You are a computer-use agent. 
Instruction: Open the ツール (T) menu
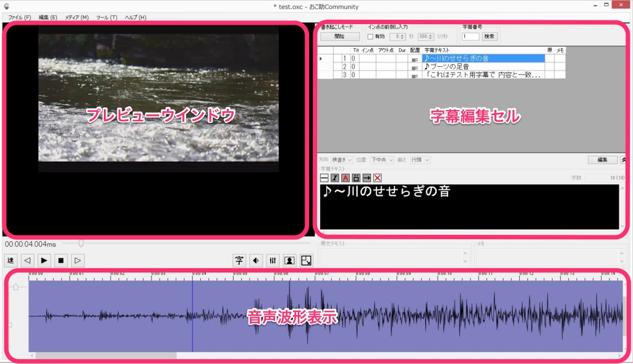[106, 17]
